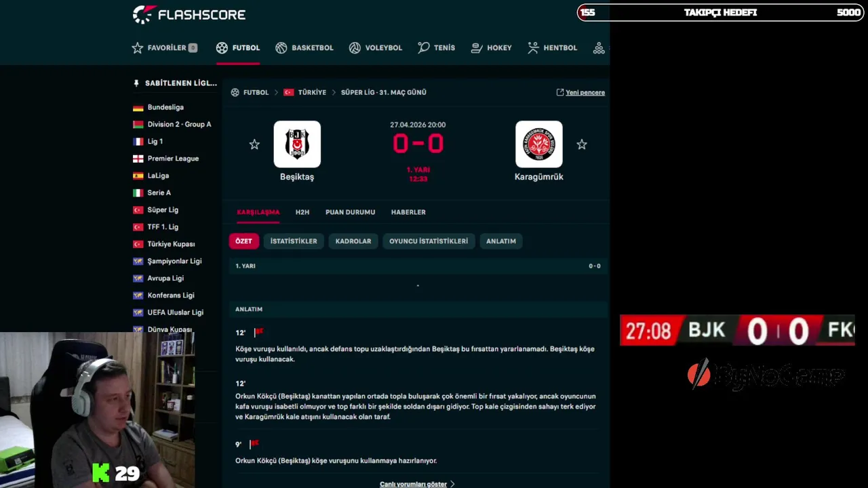Open Serie A in sidebar

(159, 192)
